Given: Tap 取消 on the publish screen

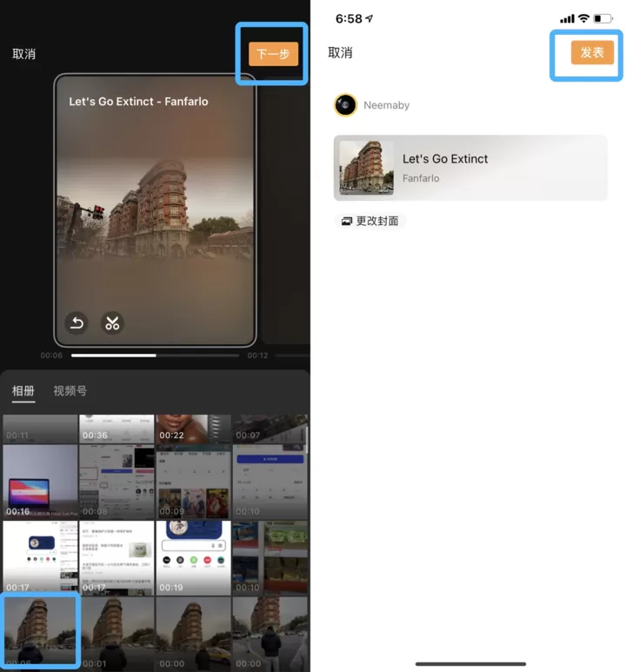Looking at the screenshot, I should 340,53.
